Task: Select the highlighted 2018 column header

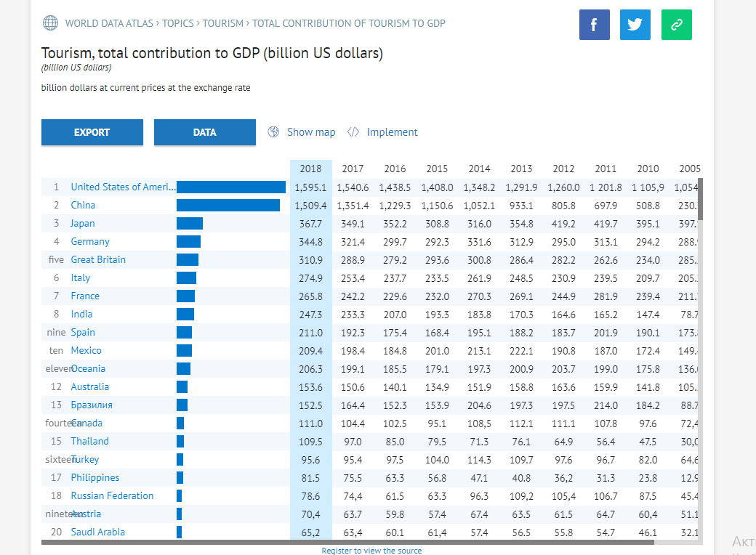Action: pos(310,169)
